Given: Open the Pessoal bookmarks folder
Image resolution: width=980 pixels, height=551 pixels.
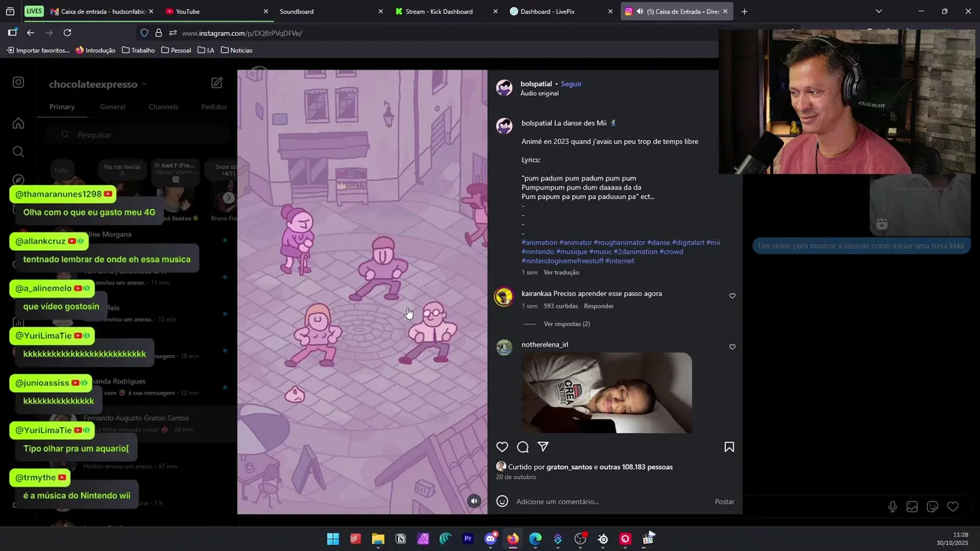Looking at the screenshot, I should point(176,51).
